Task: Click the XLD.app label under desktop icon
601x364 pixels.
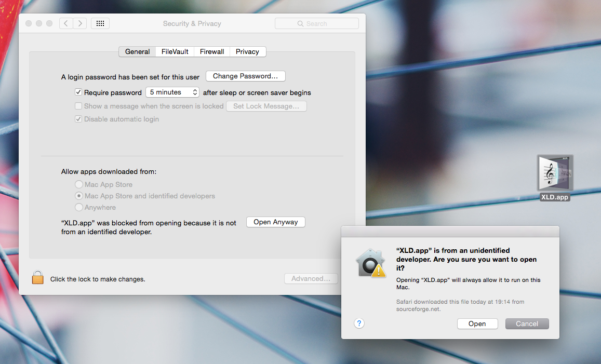Action: click(x=555, y=197)
